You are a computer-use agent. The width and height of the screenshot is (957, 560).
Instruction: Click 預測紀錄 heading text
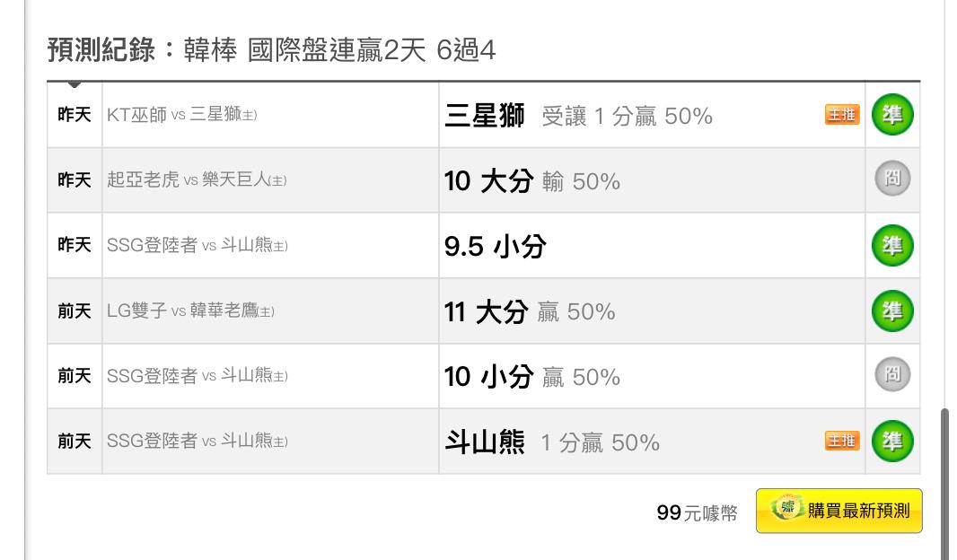pyautogui.click(x=101, y=49)
